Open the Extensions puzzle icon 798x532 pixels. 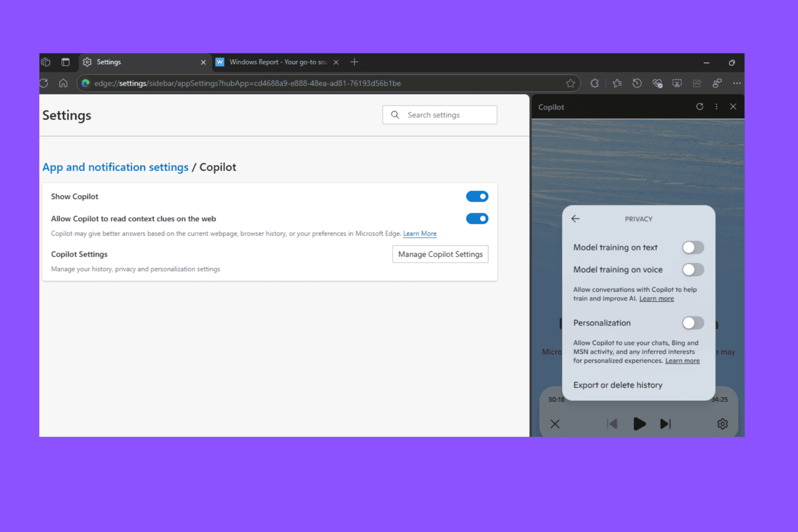[595, 83]
